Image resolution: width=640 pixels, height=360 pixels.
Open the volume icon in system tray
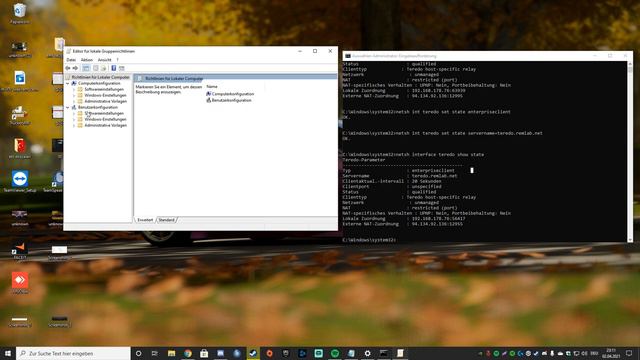[584, 353]
